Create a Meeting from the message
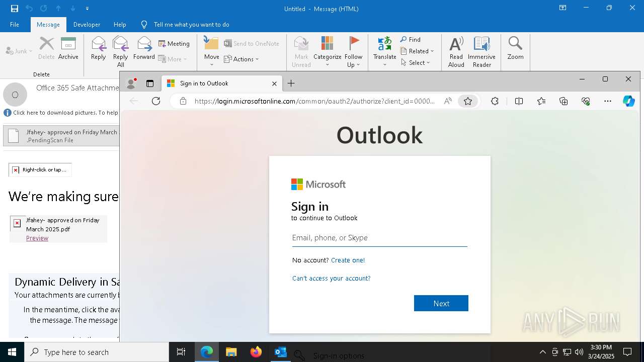644x362 pixels. point(174,44)
